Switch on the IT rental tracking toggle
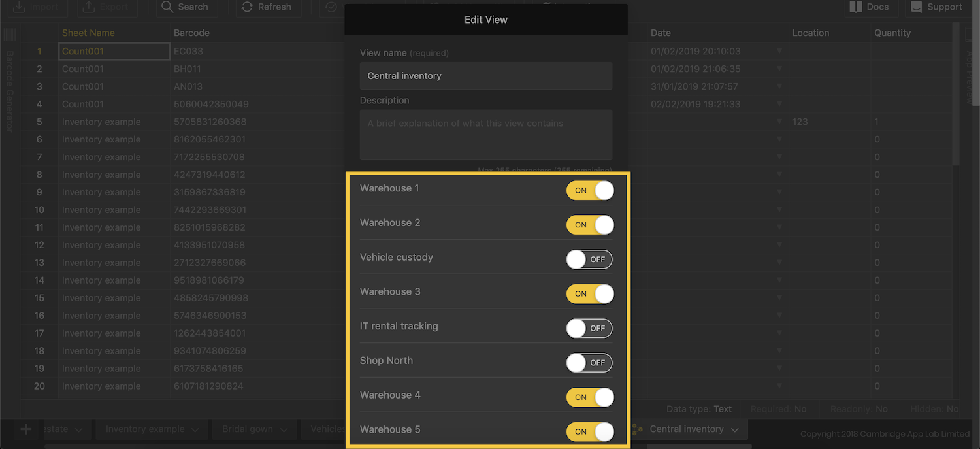This screenshot has height=449, width=980. 589,328
